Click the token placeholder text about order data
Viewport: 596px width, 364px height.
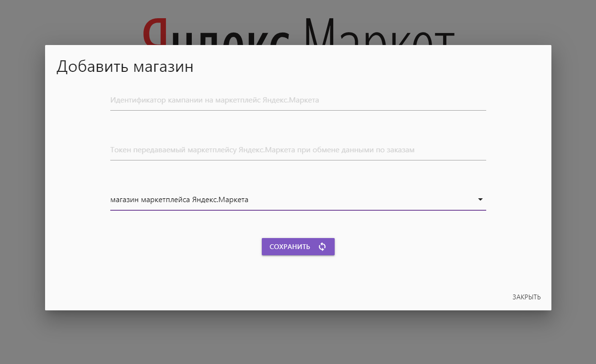coord(262,150)
